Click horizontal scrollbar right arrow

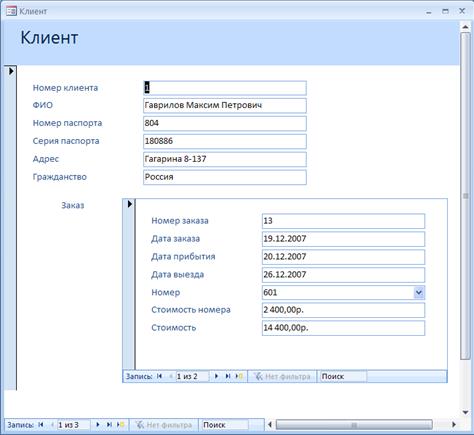click(x=454, y=425)
